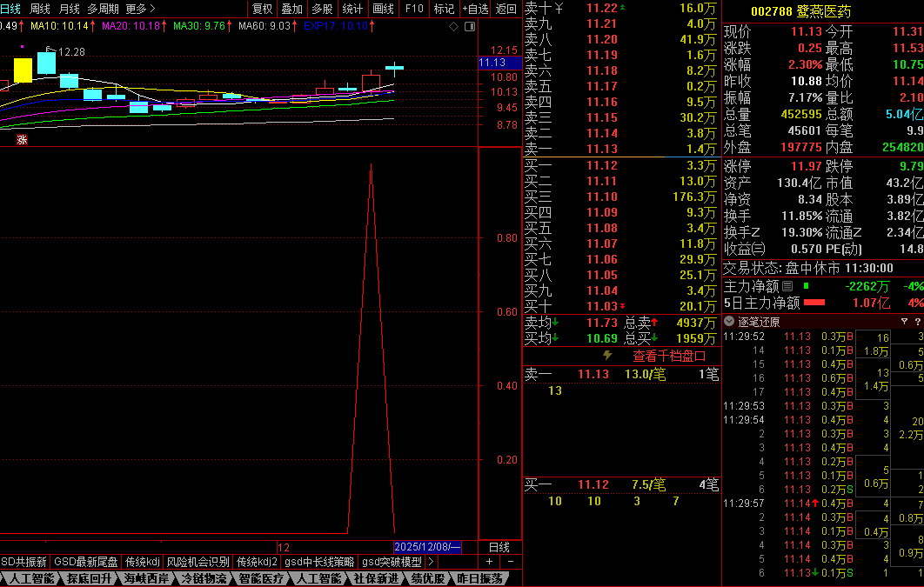The height and width of the screenshot is (587, 924).
Task: Click the diamond icon beside the MA indicators
Action: [x=453, y=27]
